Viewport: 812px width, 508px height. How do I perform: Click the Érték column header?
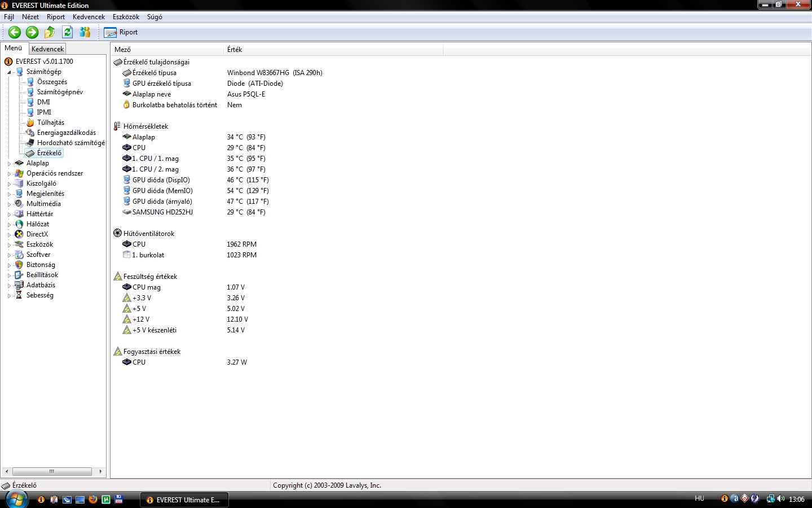tap(333, 50)
